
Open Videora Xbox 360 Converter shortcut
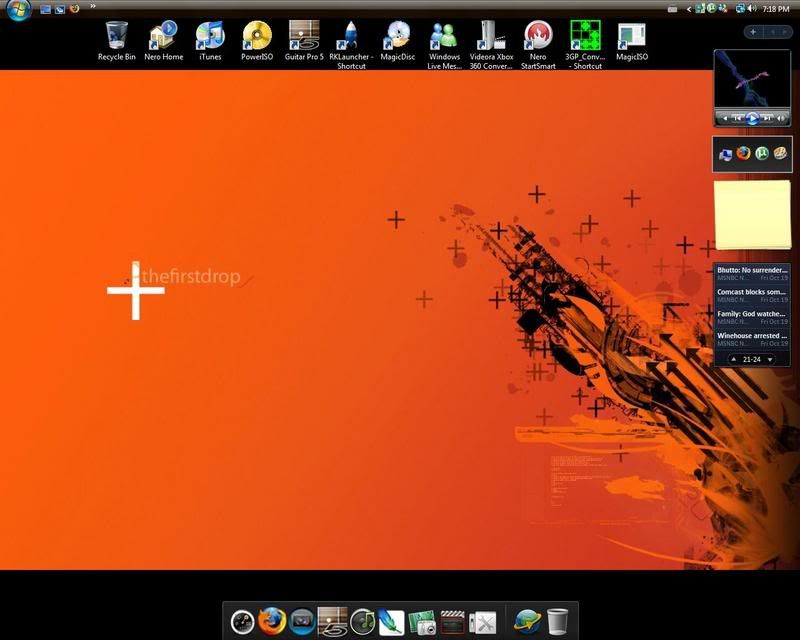point(491,45)
